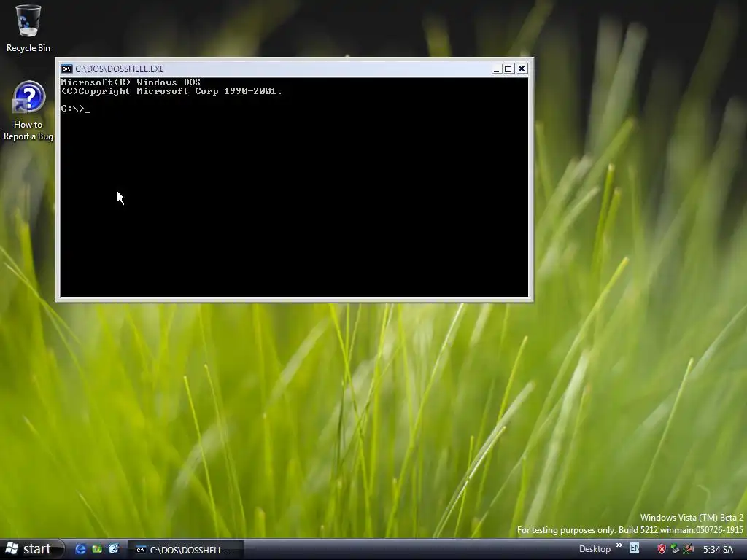Click the tray icon beside the clock
The image size is (747, 560).
689,549
